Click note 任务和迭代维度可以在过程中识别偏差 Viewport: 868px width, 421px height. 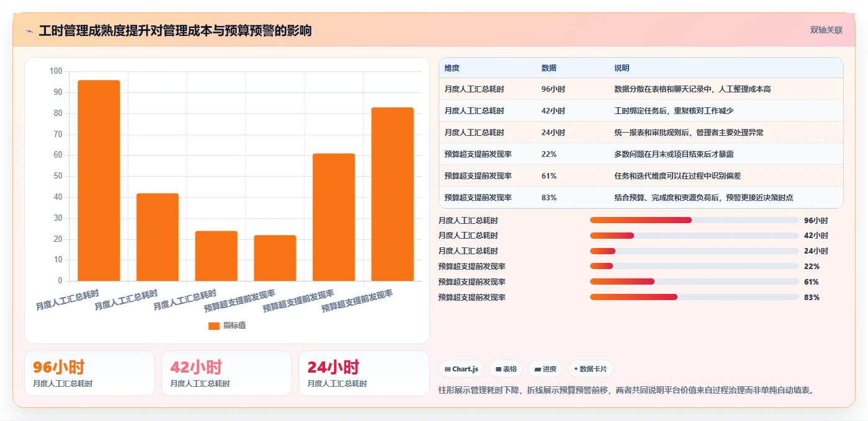678,176
